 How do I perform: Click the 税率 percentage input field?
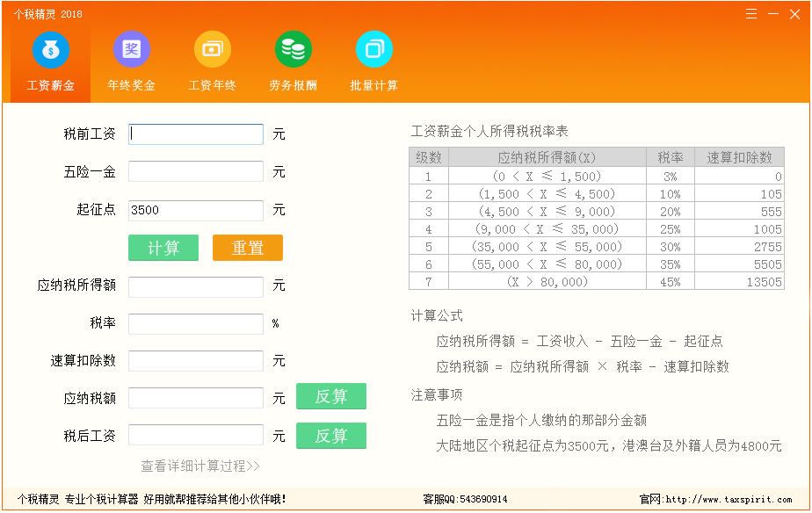point(195,323)
